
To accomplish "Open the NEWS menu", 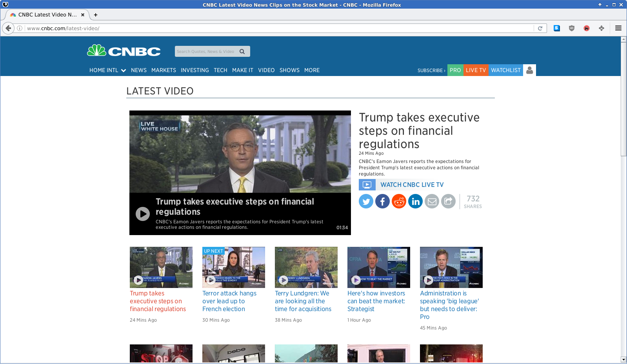I will tap(139, 70).
